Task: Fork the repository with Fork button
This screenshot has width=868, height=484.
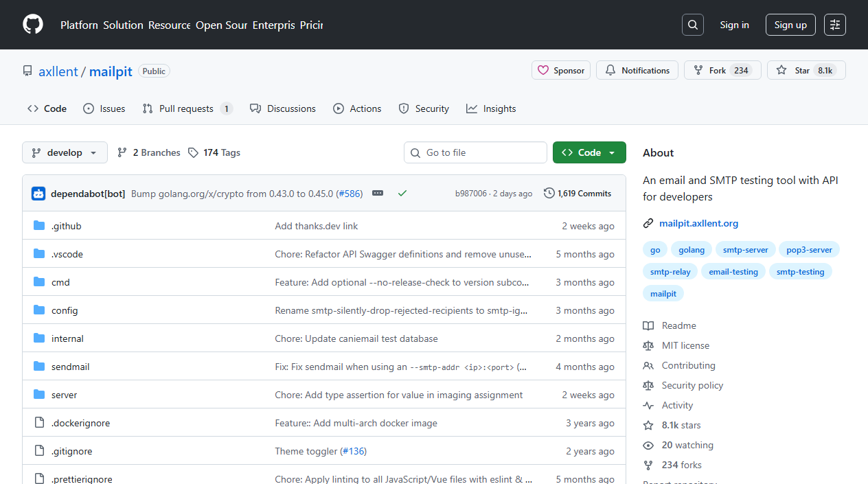Action: 722,70
